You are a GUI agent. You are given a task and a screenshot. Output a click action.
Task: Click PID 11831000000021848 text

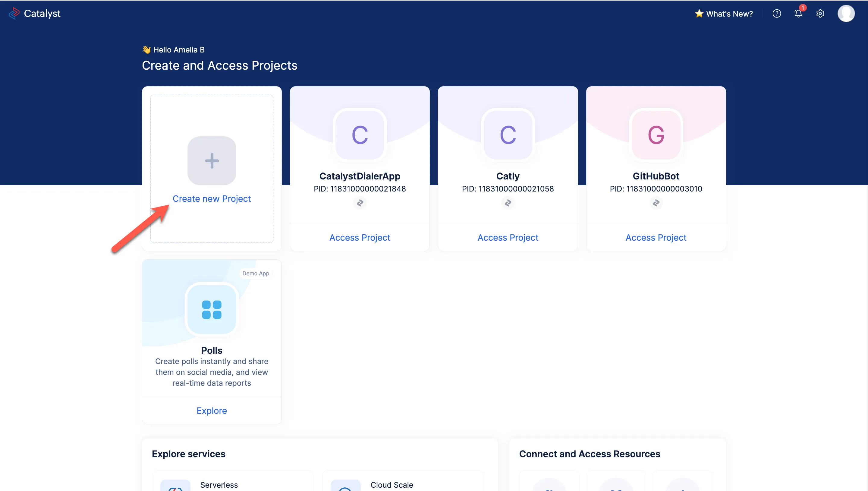tap(360, 189)
